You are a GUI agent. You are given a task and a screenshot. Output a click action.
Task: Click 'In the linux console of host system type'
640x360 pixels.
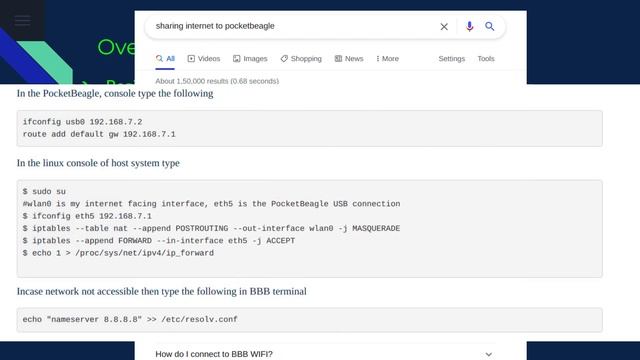[98, 163]
